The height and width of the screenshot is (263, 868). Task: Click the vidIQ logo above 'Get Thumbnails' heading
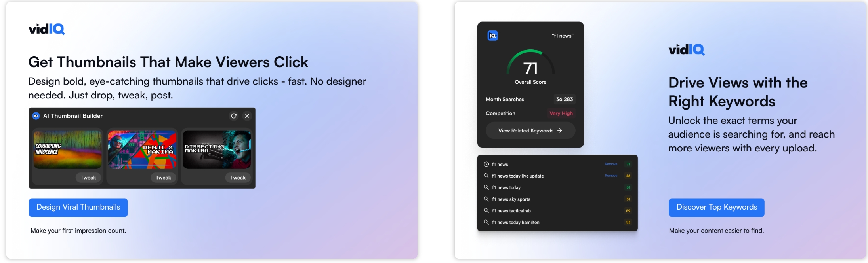[47, 29]
